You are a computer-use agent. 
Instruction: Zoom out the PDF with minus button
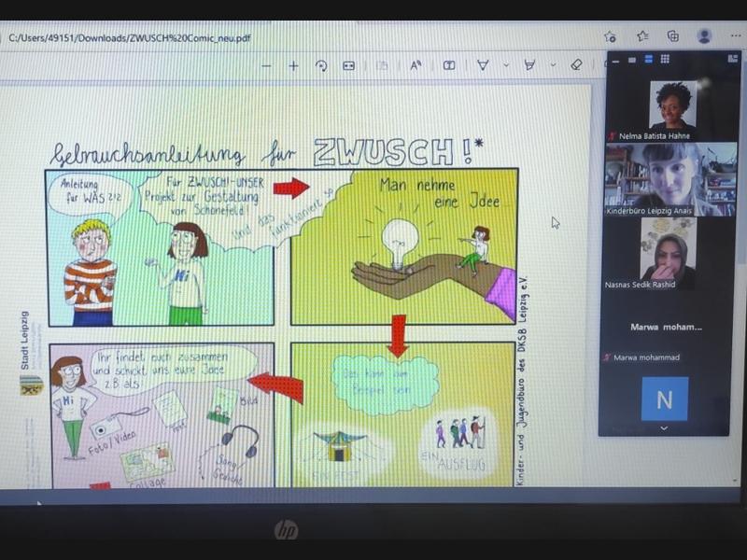266,66
